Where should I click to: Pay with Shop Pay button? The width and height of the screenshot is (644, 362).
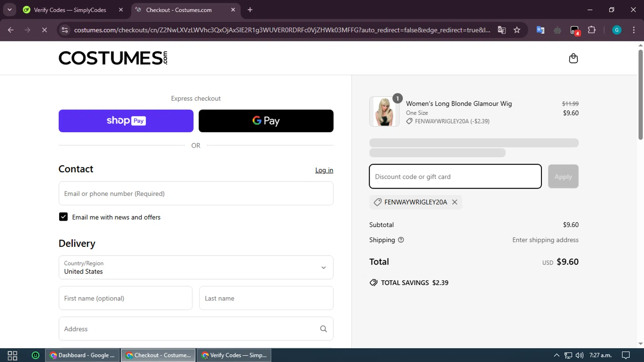coord(126,121)
